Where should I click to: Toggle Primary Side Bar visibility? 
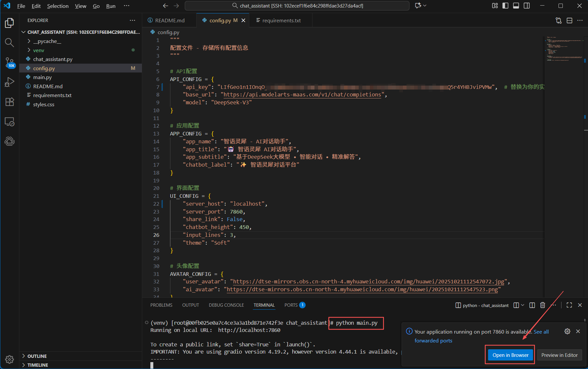pos(505,6)
